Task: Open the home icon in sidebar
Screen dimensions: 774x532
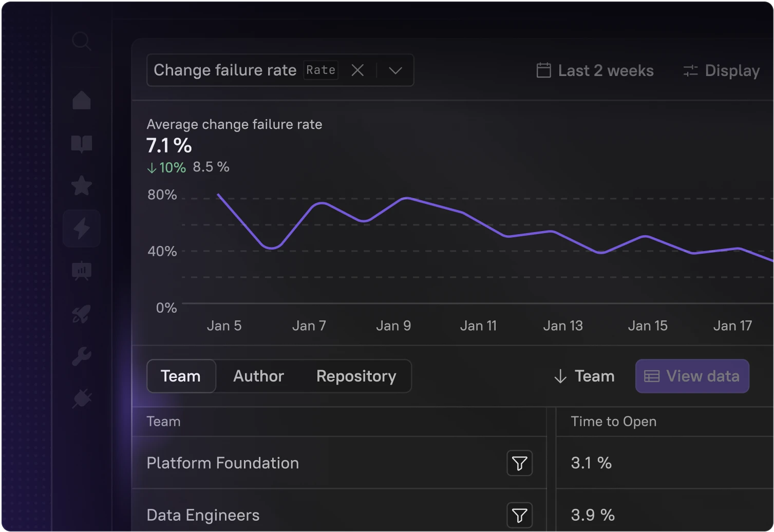Action: [82, 100]
